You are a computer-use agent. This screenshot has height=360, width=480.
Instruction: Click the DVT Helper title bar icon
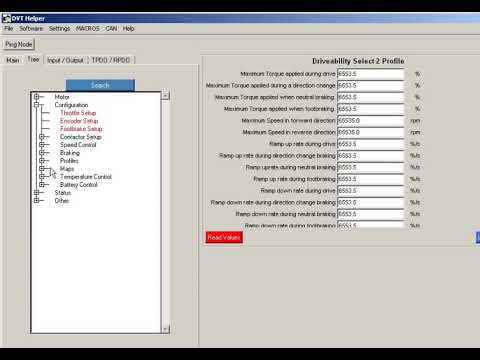click(6, 18)
